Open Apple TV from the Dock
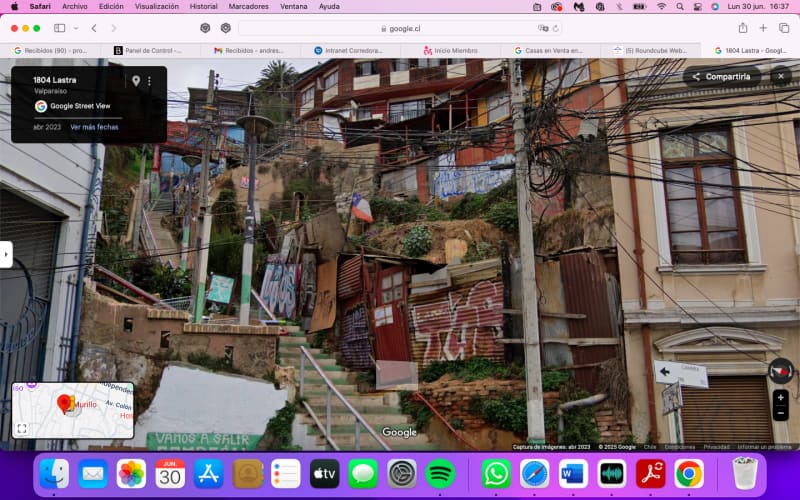The image size is (800, 500). click(324, 474)
